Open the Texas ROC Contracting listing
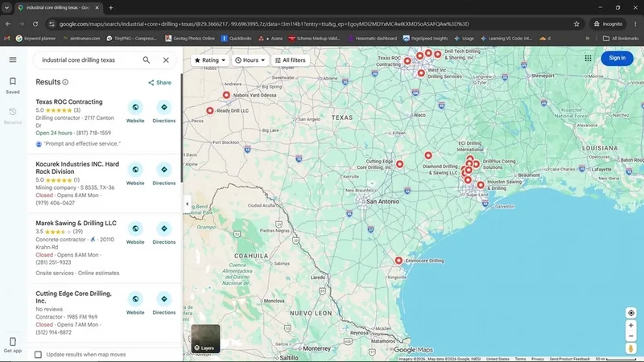 (69, 102)
